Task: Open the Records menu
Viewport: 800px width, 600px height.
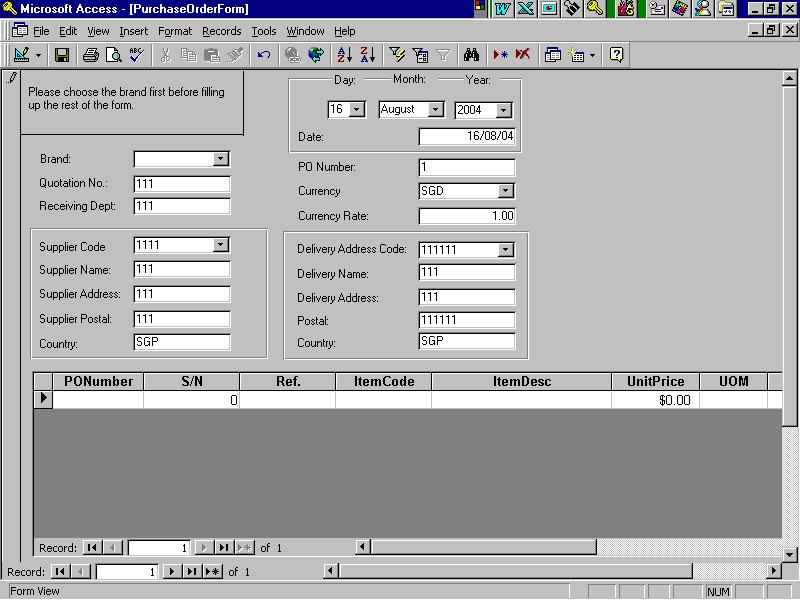Action: coord(221,31)
